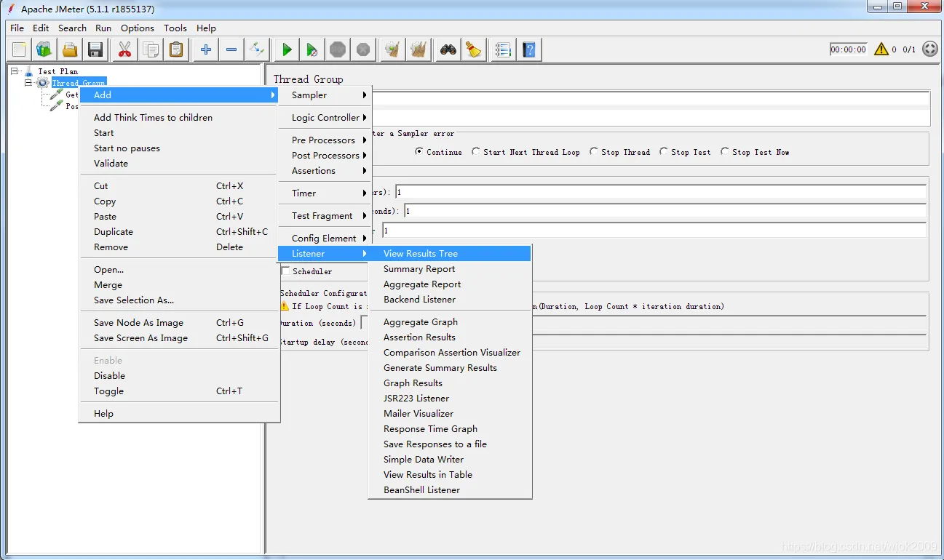
Task: Click the Clear All double broom icon
Action: (419, 49)
